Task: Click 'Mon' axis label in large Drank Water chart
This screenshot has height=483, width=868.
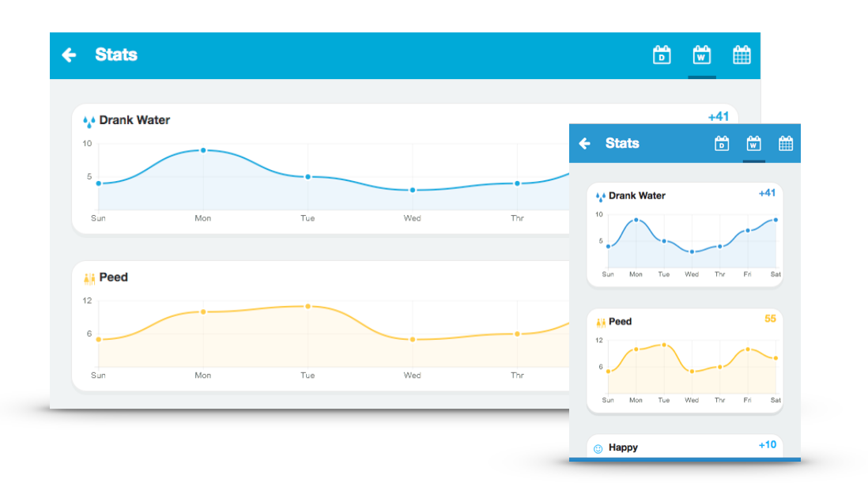Action: [202, 218]
